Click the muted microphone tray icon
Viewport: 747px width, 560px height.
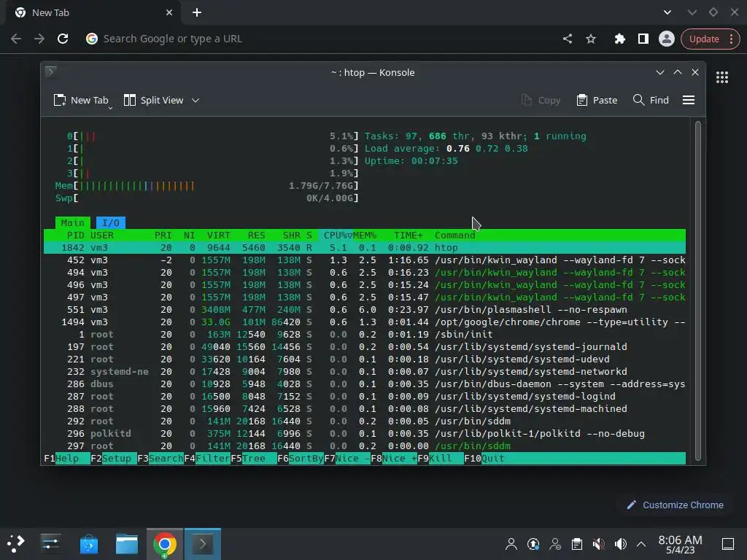click(599, 543)
